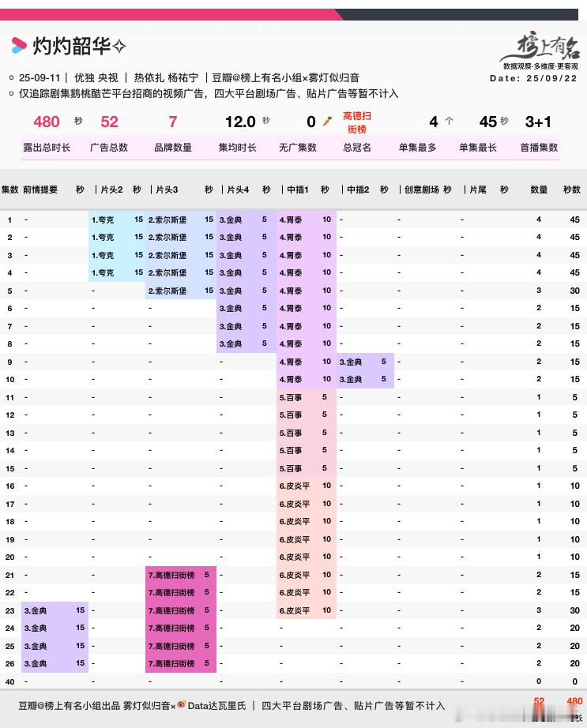This screenshot has width=587, height=728.
Task: Click the 片头2 column header
Action: tap(111, 190)
